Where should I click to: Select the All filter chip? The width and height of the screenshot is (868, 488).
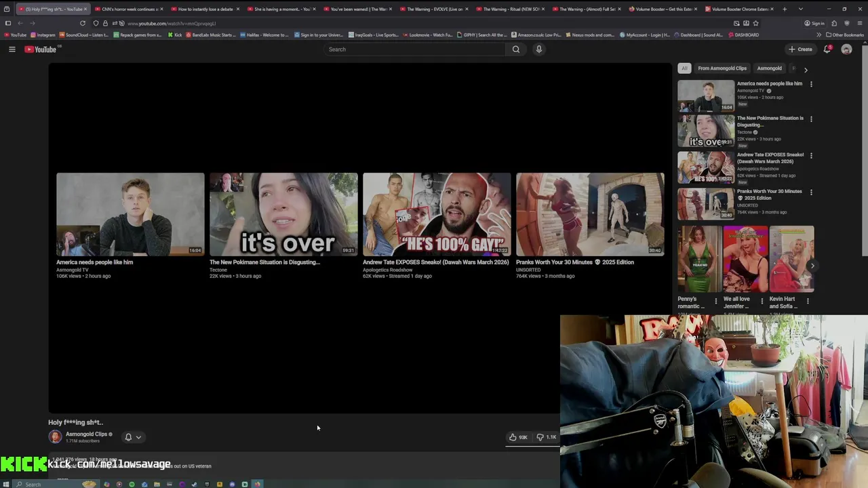(684, 68)
